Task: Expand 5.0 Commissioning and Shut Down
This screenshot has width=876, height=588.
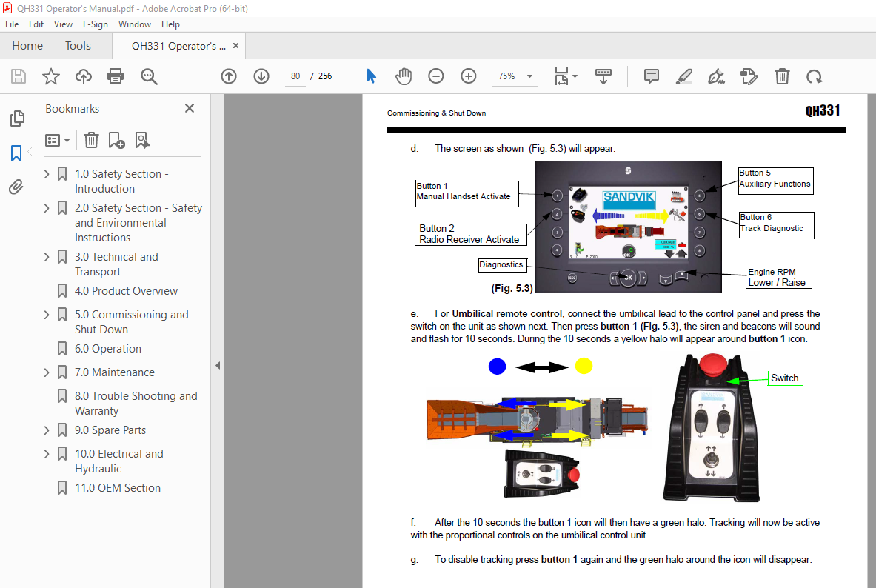Action: coord(47,315)
